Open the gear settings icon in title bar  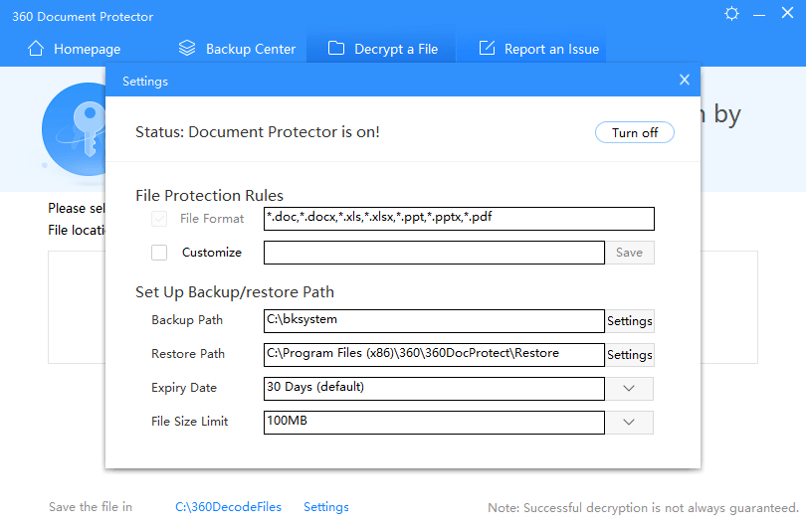point(732,14)
